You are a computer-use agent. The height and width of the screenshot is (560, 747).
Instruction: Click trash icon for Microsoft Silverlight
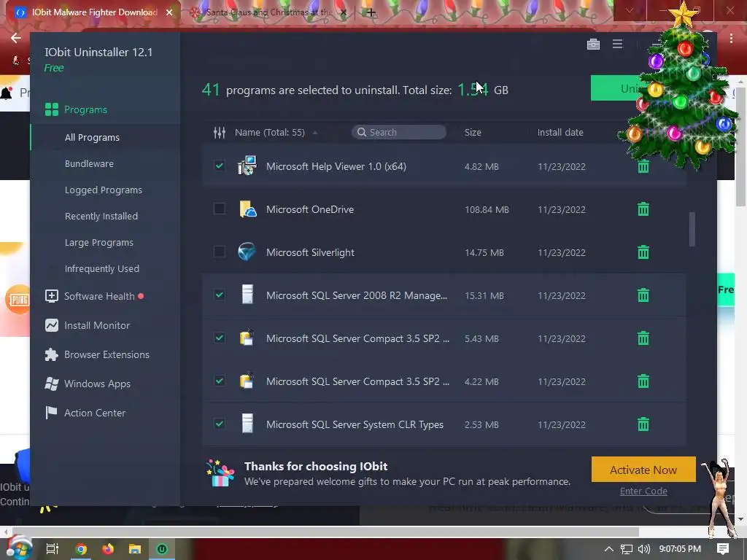[643, 252]
